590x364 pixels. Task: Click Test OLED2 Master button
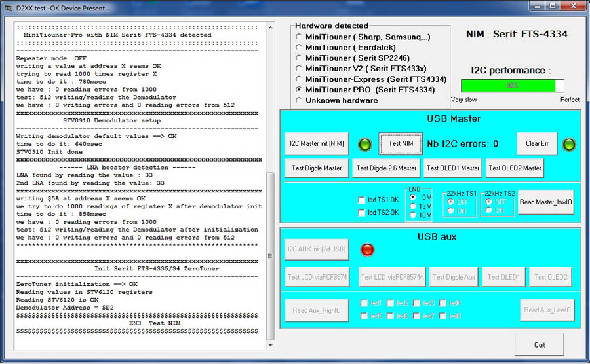515,168
